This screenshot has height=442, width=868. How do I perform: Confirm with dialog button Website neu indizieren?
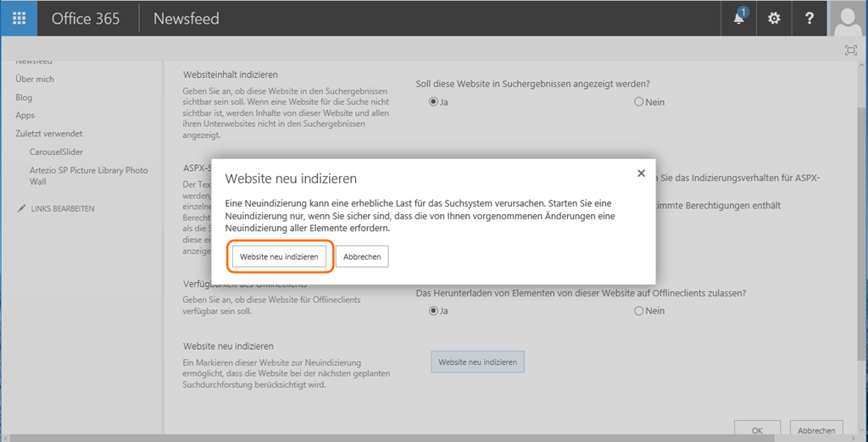279,257
